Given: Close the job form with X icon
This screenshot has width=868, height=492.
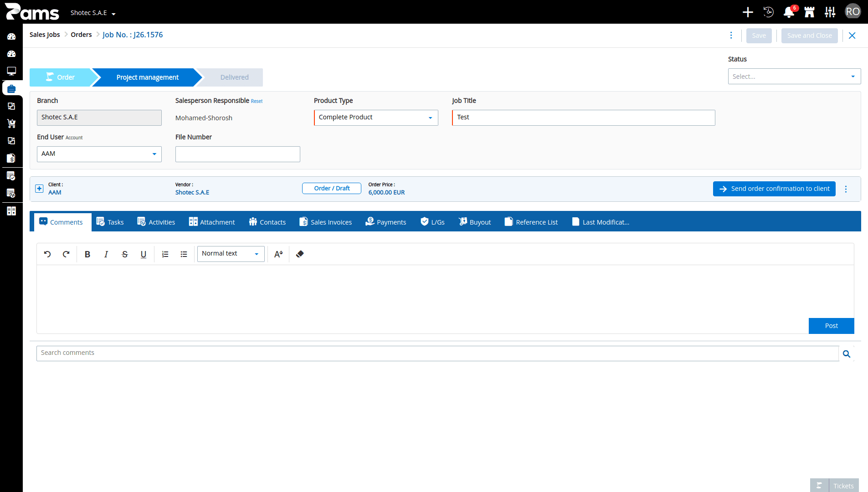Looking at the screenshot, I should pyautogui.click(x=852, y=36).
